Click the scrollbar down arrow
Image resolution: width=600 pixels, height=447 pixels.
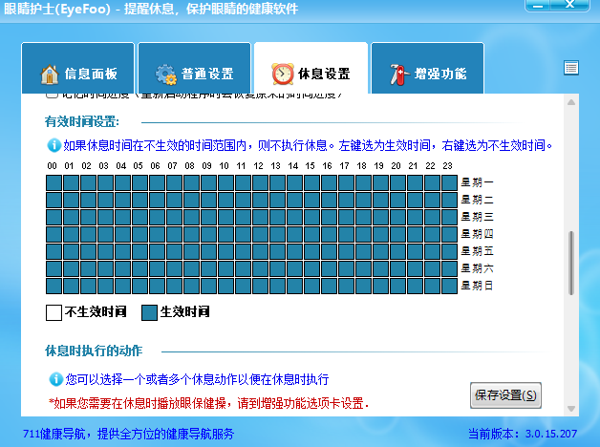pos(572,410)
